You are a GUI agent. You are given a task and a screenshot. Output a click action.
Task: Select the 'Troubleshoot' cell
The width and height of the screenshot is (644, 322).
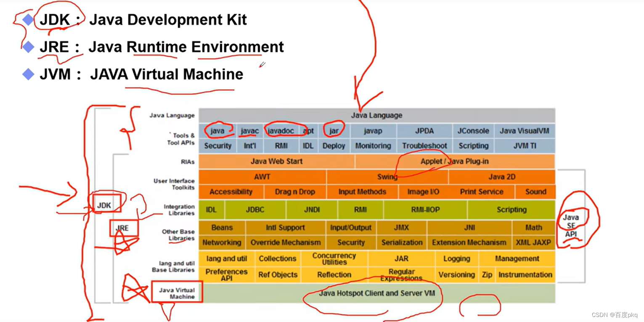(x=424, y=146)
